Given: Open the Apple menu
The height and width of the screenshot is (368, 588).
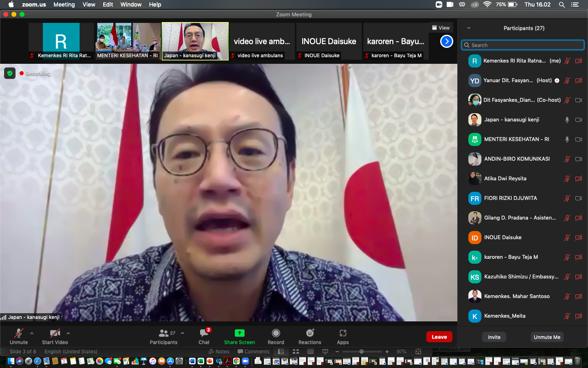Looking at the screenshot, I should (x=11, y=4).
